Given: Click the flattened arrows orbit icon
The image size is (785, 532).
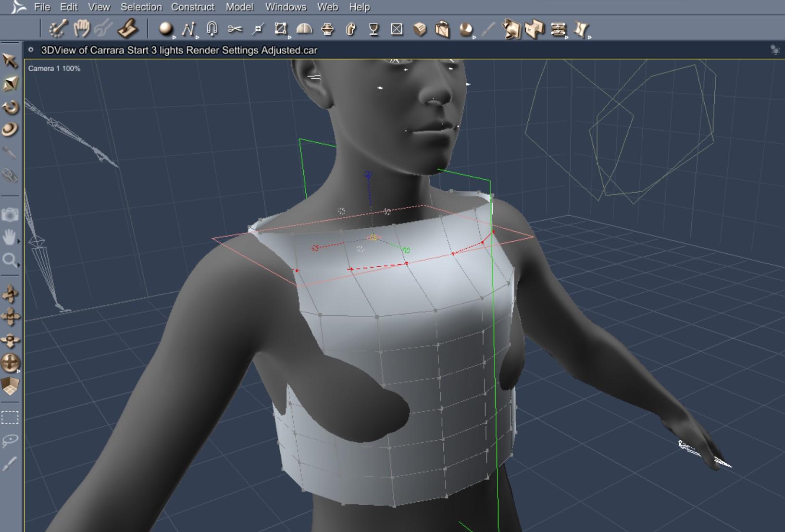Looking at the screenshot, I should click(x=10, y=340).
